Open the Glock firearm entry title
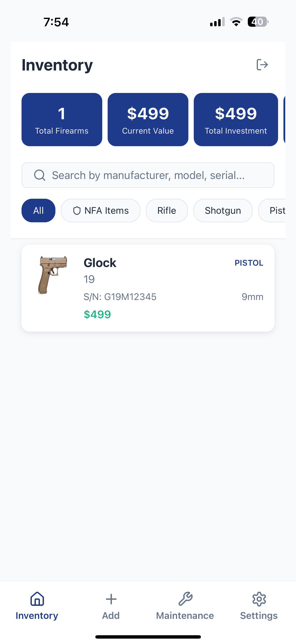296x644 pixels. [x=100, y=263]
